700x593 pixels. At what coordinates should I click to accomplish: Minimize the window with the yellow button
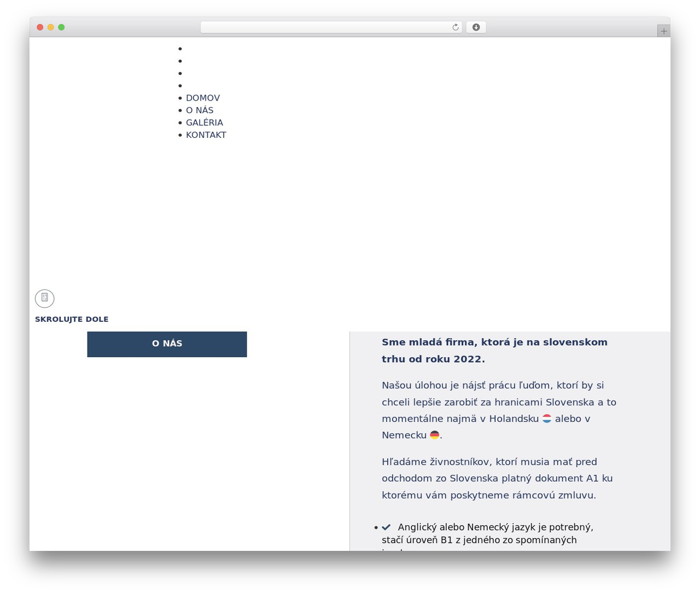(51, 27)
